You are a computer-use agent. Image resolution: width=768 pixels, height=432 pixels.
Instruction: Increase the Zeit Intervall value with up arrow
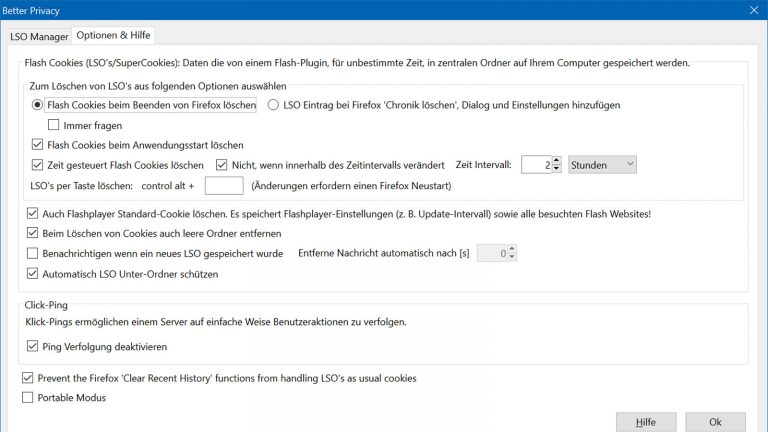557,160
